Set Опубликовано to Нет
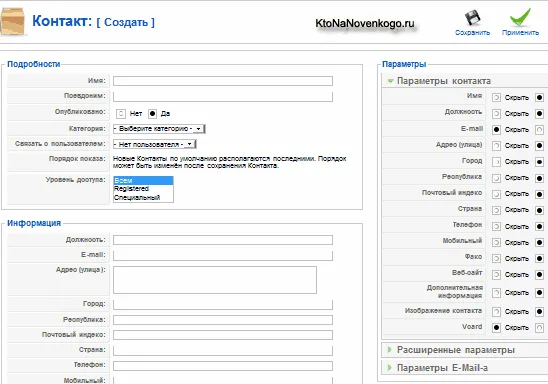This screenshot has height=384, width=548. click(121, 114)
